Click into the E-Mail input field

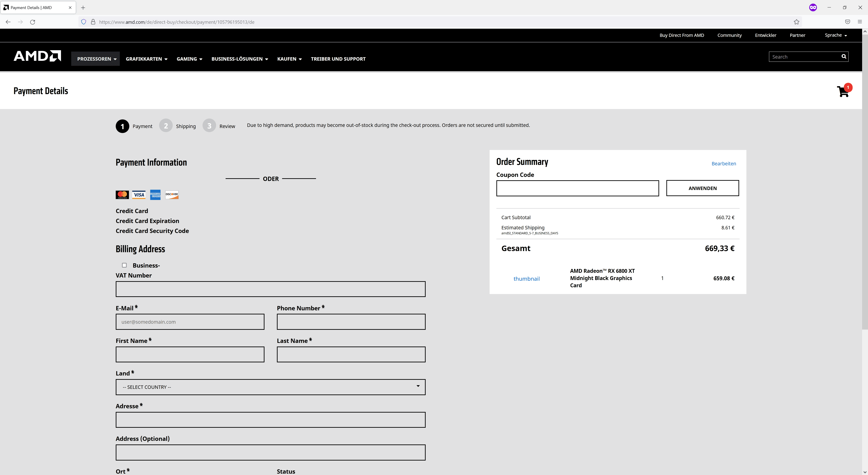click(x=190, y=322)
